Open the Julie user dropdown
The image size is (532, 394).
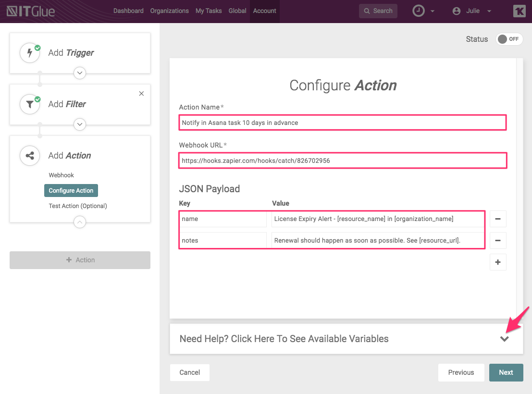[x=472, y=11]
